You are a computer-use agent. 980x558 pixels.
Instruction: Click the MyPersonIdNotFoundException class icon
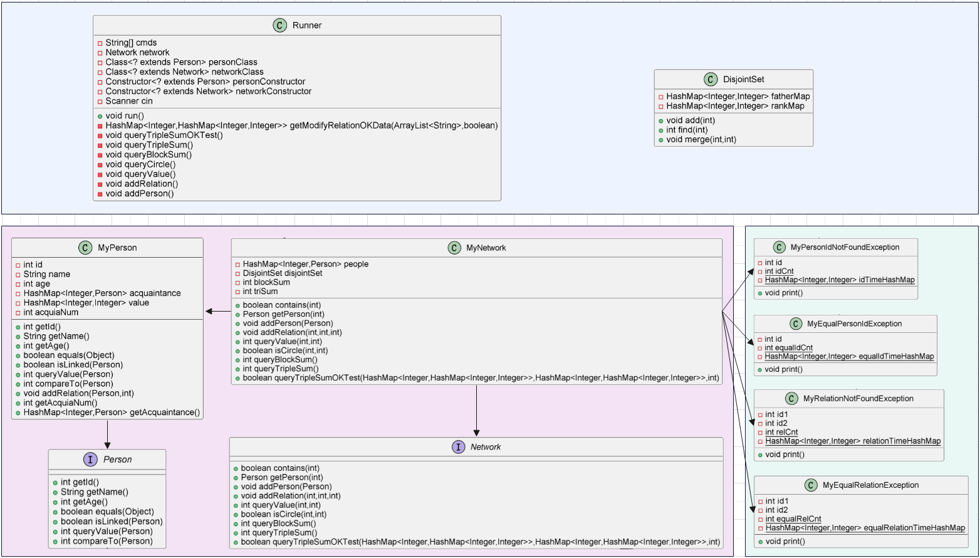coord(779,247)
